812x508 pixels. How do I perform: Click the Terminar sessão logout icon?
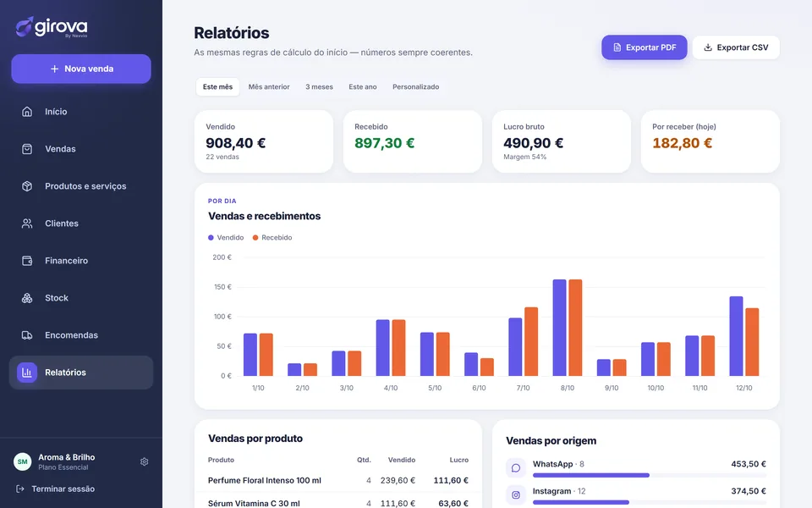pyautogui.click(x=20, y=489)
